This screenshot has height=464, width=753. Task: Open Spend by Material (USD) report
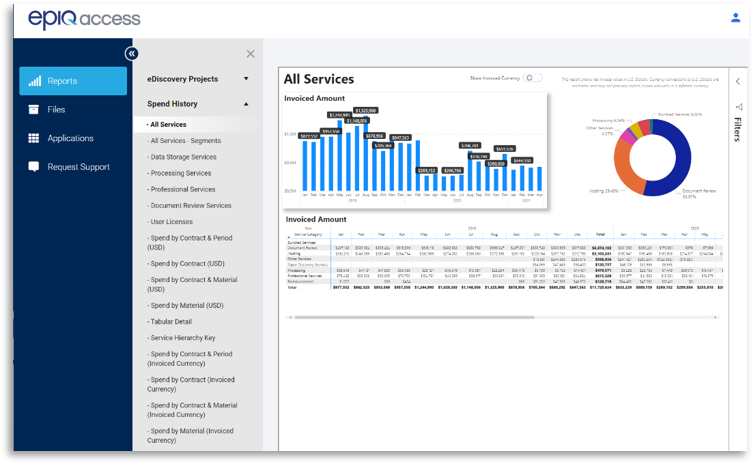pyautogui.click(x=187, y=305)
